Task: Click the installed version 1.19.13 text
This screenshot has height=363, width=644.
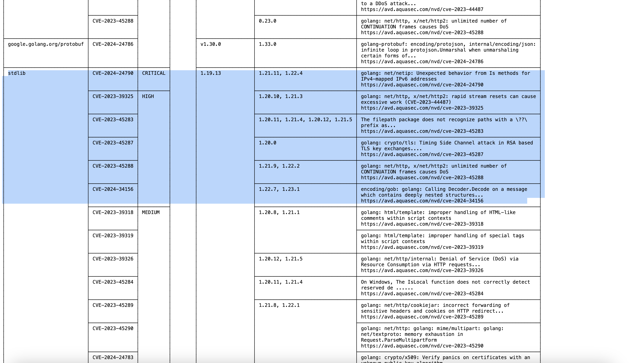Action: coord(211,73)
